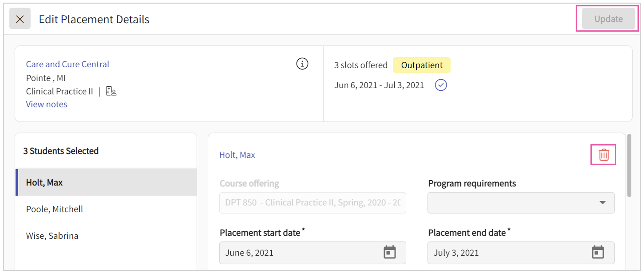Click the site information icon
Image resolution: width=644 pixels, height=273 pixels.
(x=302, y=64)
